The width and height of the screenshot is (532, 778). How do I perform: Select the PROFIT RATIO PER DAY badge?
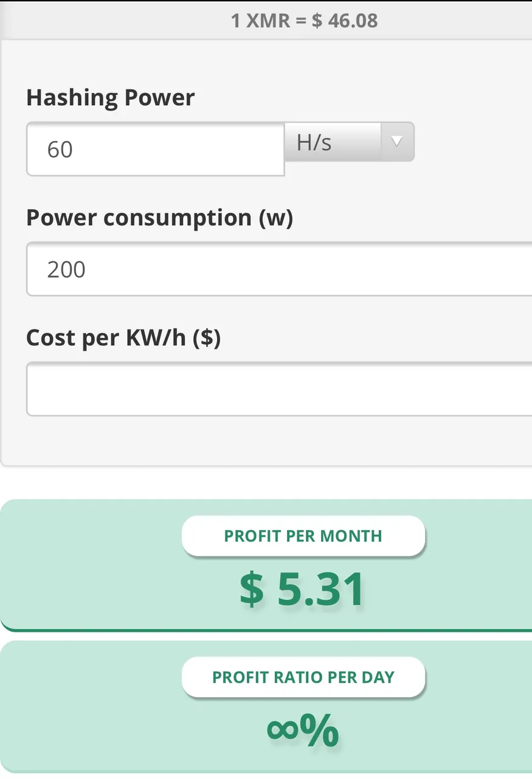[303, 677]
